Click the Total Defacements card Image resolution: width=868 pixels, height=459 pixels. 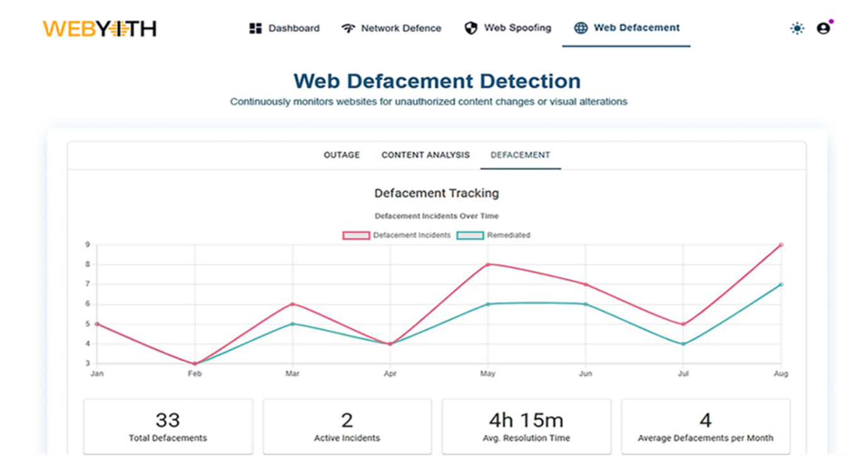click(x=167, y=426)
